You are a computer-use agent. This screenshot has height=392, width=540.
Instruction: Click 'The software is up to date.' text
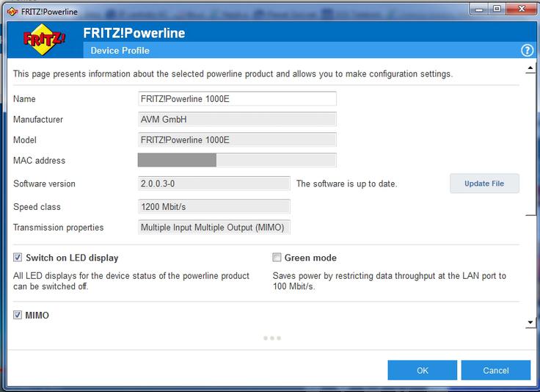click(x=347, y=184)
